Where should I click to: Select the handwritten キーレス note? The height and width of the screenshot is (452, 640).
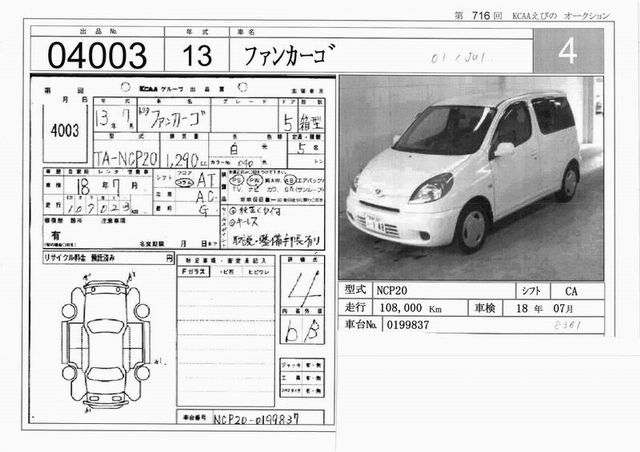tap(244, 223)
